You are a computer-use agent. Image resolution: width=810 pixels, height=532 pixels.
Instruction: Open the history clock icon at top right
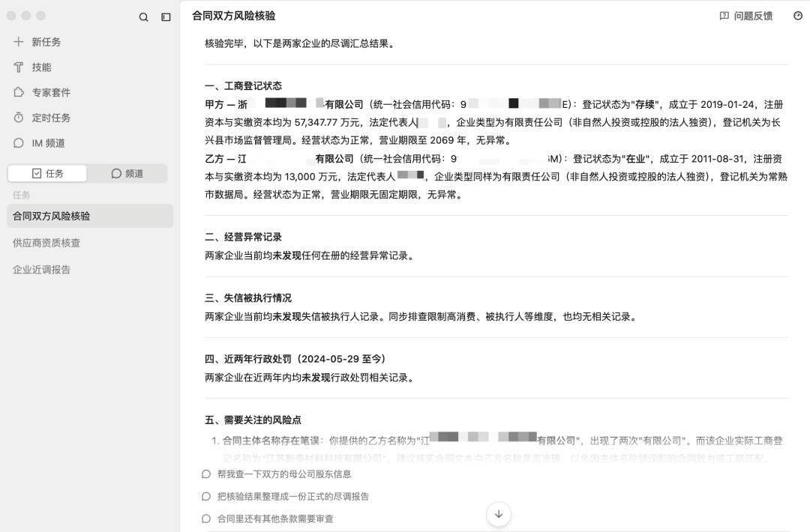[798, 16]
